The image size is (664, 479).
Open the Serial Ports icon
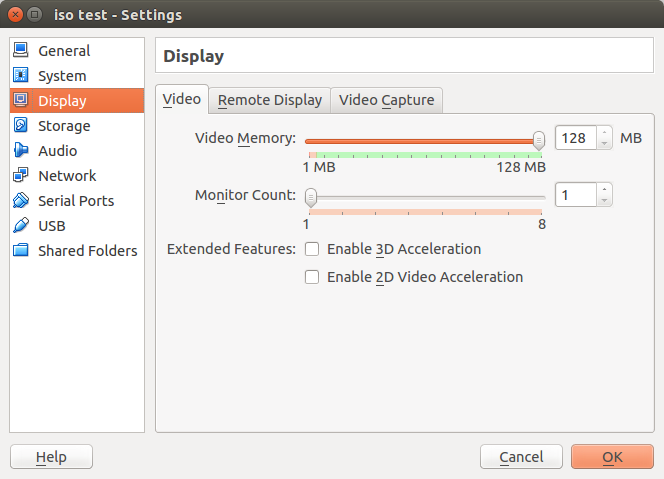(x=21, y=200)
